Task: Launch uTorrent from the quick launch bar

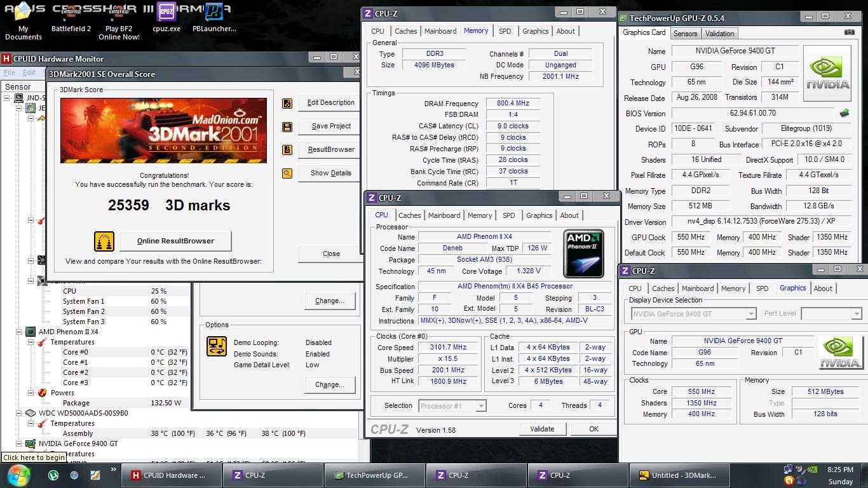Action: 54,475
